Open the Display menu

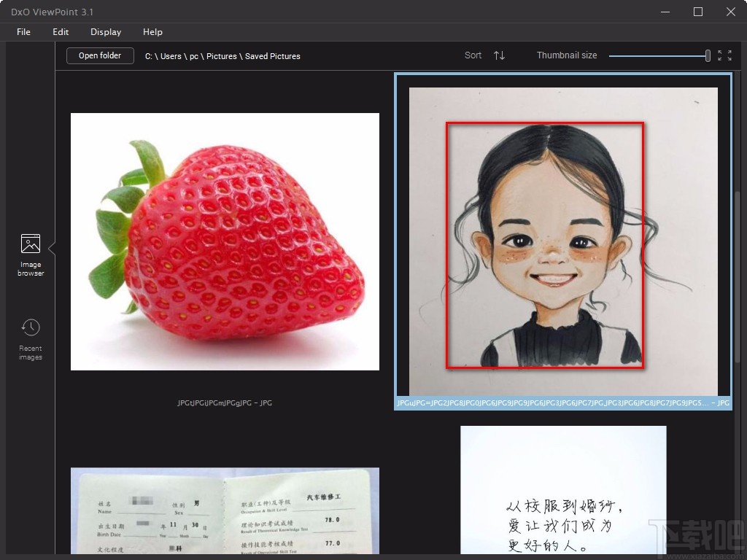click(x=105, y=32)
